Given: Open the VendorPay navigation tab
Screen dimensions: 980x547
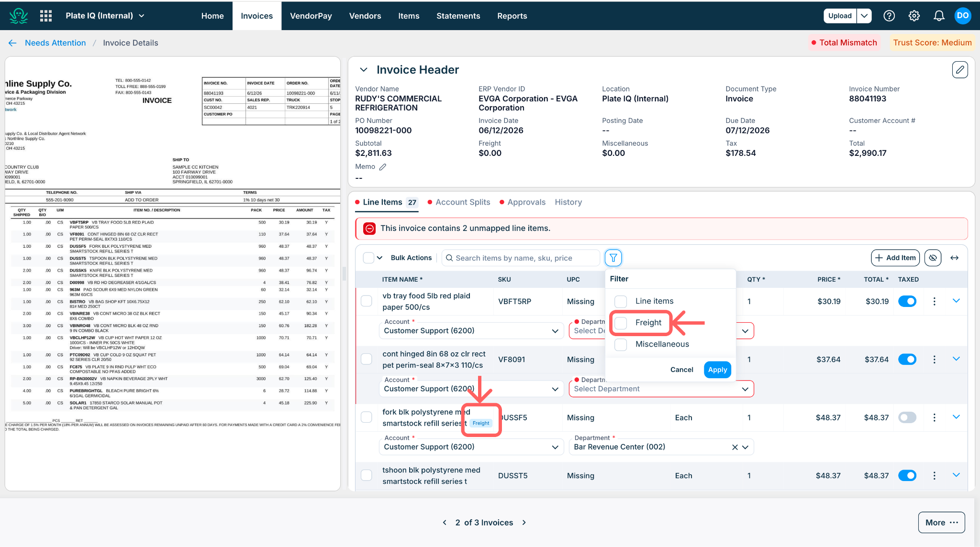Looking at the screenshot, I should (x=311, y=16).
